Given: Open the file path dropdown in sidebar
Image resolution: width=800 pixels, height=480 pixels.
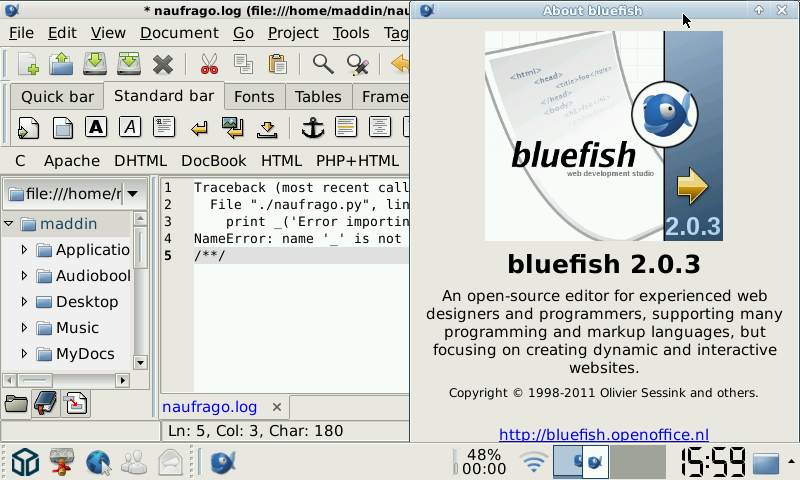Looking at the screenshot, I should (x=133, y=194).
